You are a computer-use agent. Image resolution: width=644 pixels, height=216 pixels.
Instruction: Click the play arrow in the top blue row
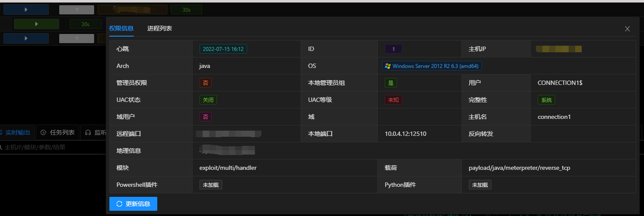point(26,10)
